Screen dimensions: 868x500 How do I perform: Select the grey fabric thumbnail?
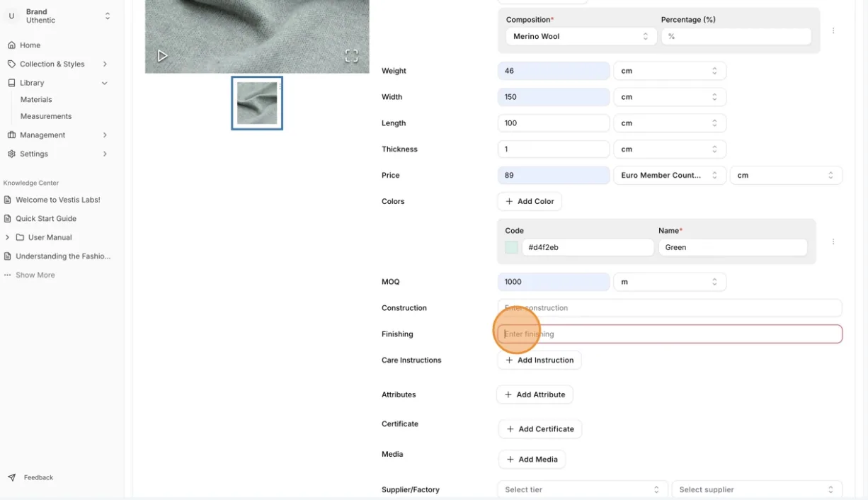257,103
